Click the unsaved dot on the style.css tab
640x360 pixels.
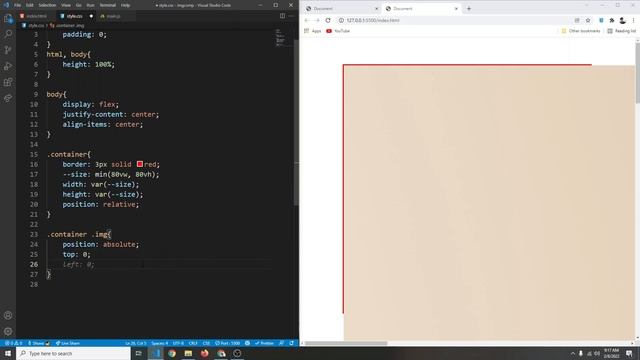coord(91,16)
